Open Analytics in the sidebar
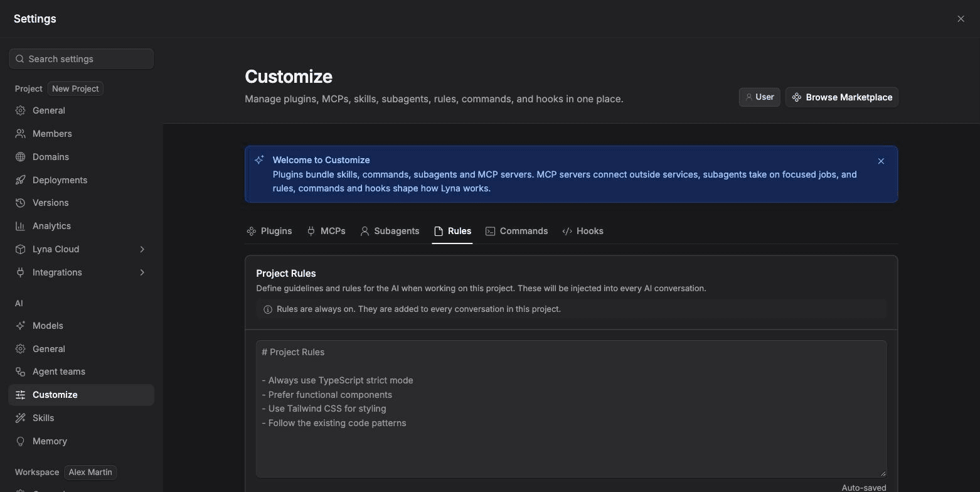Screen dimensions: 980x492 tap(81, 226)
